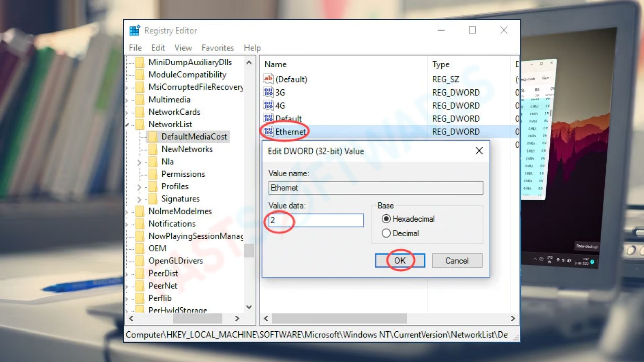Click tree pane scroll-up arrow
The height and width of the screenshot is (362, 644).
[x=249, y=62]
